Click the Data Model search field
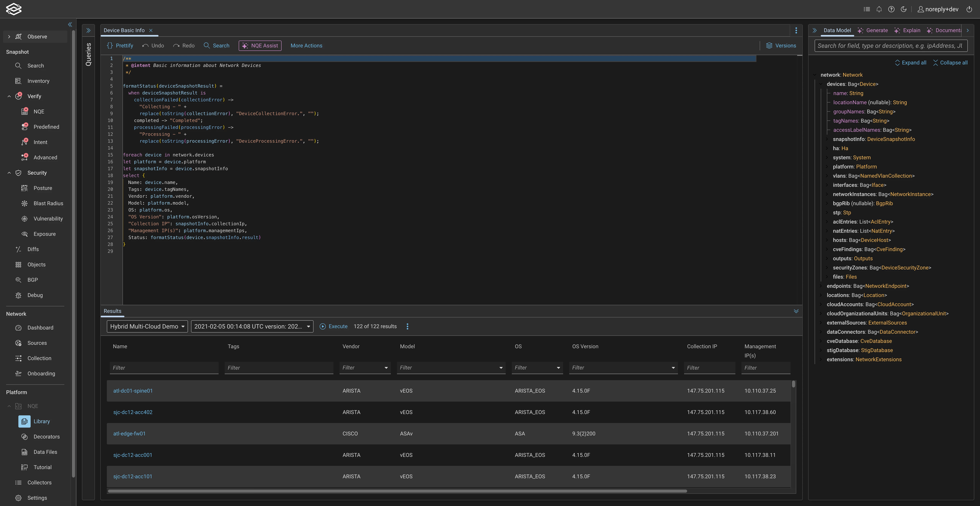Screen dimensions: 980x506 coord(890,46)
